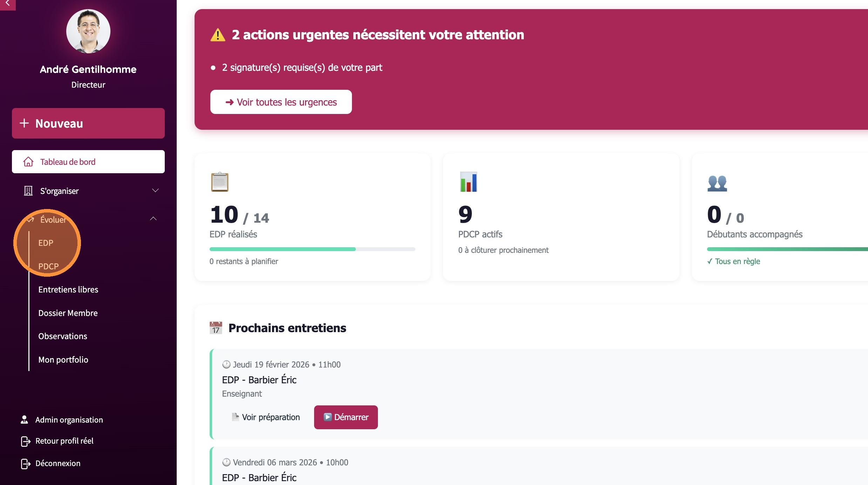
Task: Collapse the Évoluer section chevron
Action: [x=153, y=219]
